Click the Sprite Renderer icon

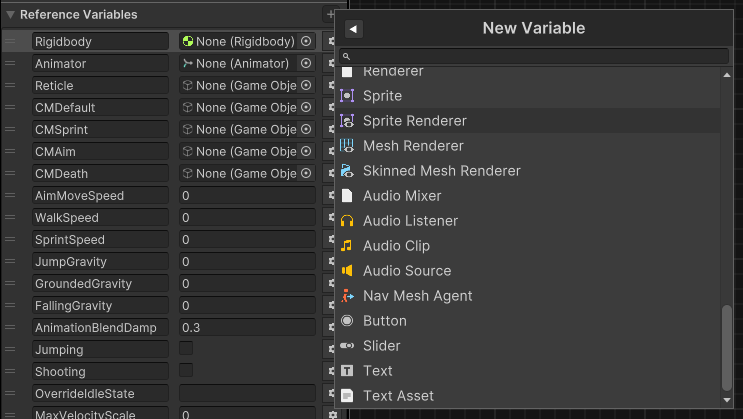coord(347,121)
